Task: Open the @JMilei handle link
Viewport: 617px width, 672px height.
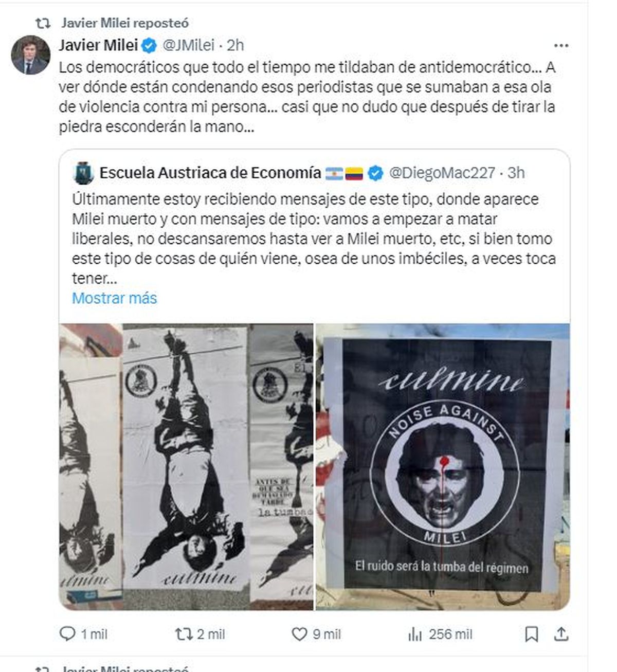Action: pos(188,45)
